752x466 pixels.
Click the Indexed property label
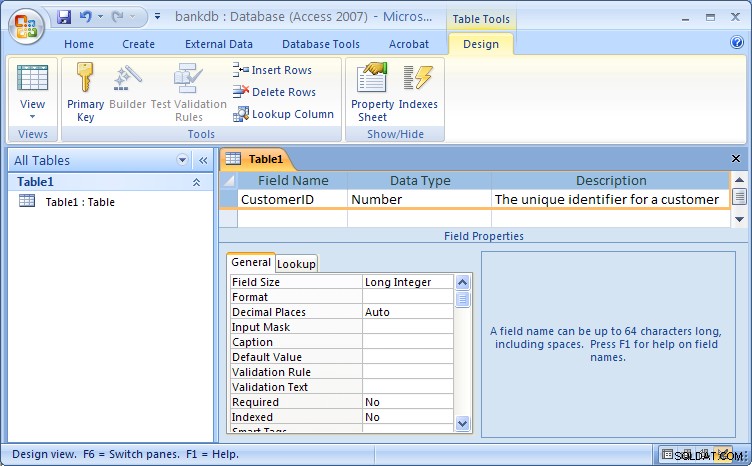click(252, 417)
